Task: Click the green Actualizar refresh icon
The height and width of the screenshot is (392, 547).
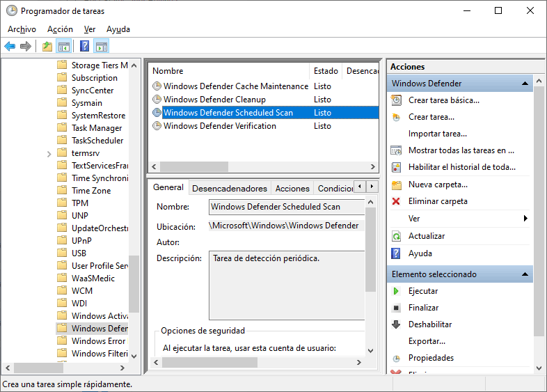Action: [x=396, y=236]
